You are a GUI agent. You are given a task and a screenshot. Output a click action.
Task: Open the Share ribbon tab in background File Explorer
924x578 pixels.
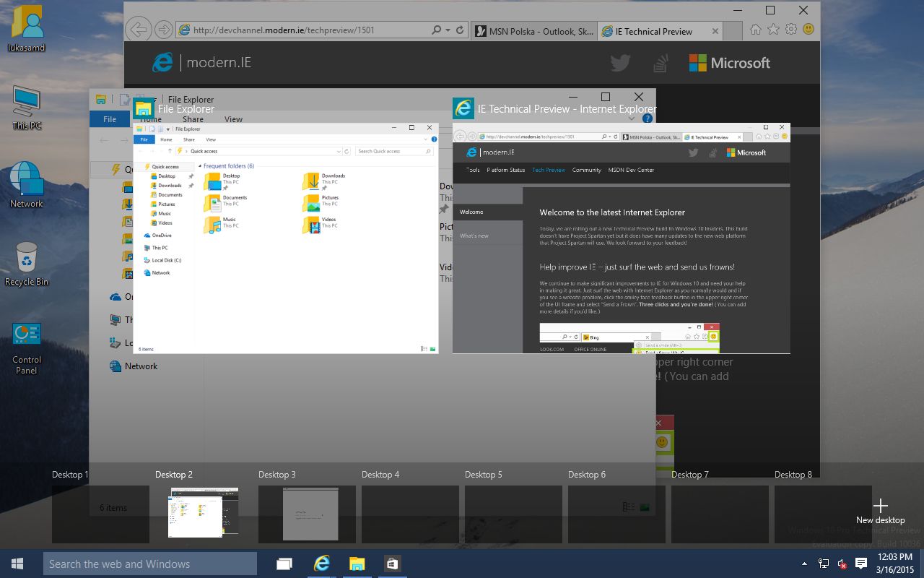coord(193,119)
